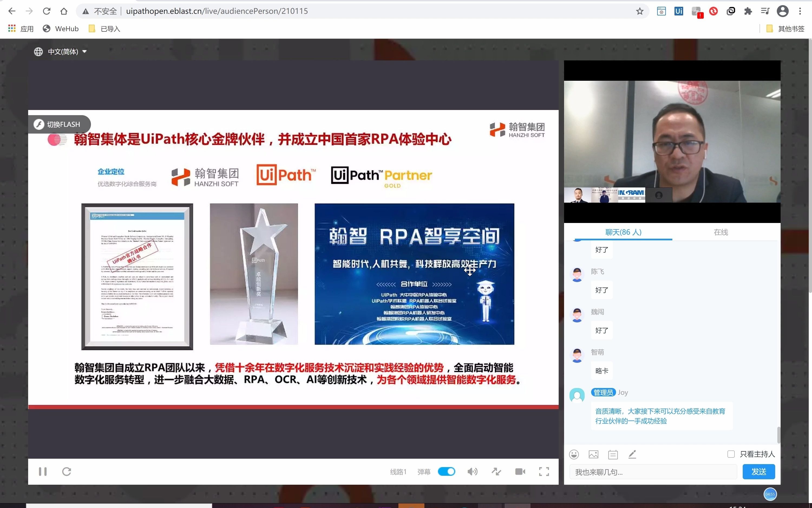Click the 管理员 badge next to Joy

[x=603, y=392]
